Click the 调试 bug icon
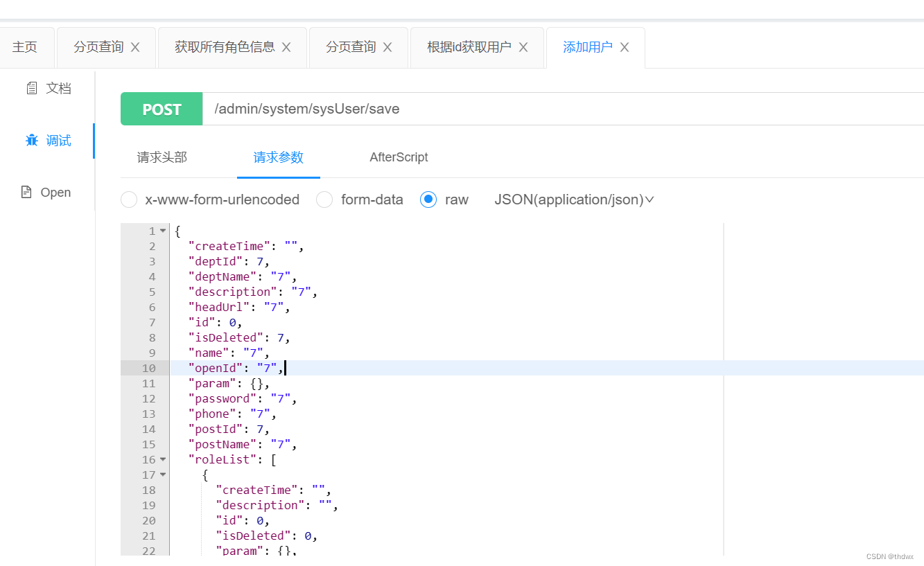This screenshot has height=566, width=924. pyautogui.click(x=31, y=141)
